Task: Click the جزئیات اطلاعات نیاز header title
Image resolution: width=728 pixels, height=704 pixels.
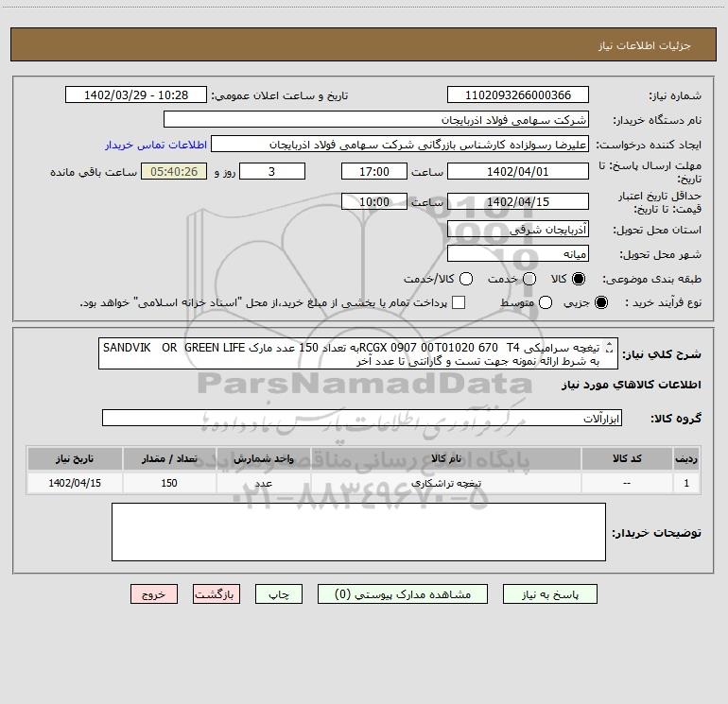Action: (645, 45)
